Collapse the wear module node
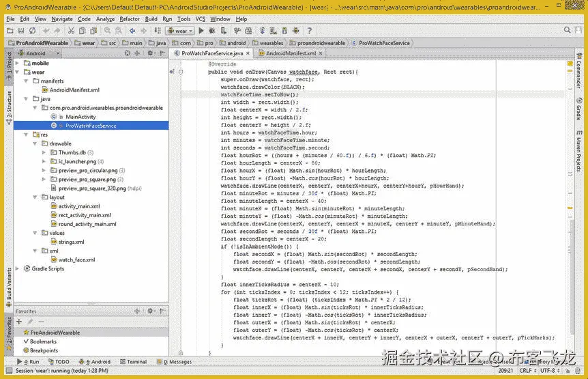The image size is (588, 379). coord(17,72)
